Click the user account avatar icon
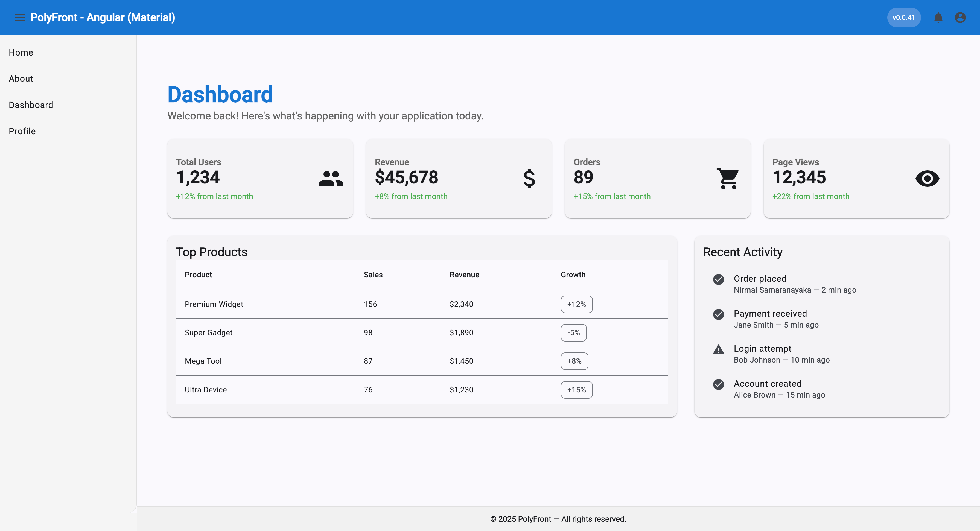 pyautogui.click(x=960, y=17)
